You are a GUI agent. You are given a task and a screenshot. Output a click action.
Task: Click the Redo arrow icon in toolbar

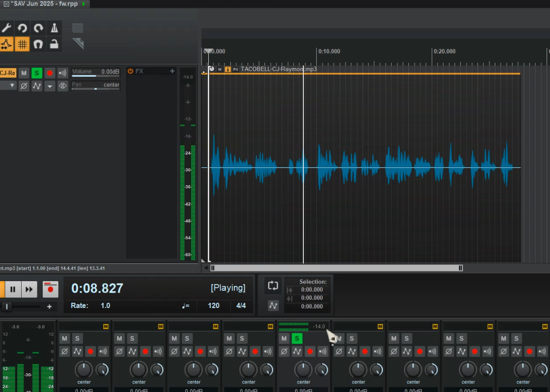pyautogui.click(x=38, y=28)
